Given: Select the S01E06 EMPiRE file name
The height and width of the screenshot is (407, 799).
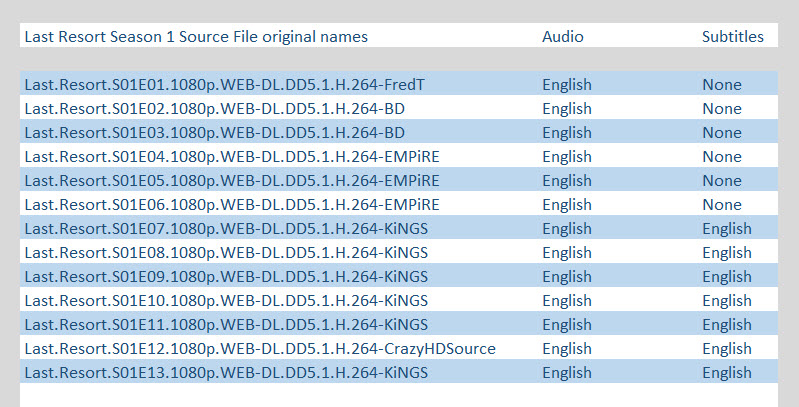Looking at the screenshot, I should coord(232,204).
